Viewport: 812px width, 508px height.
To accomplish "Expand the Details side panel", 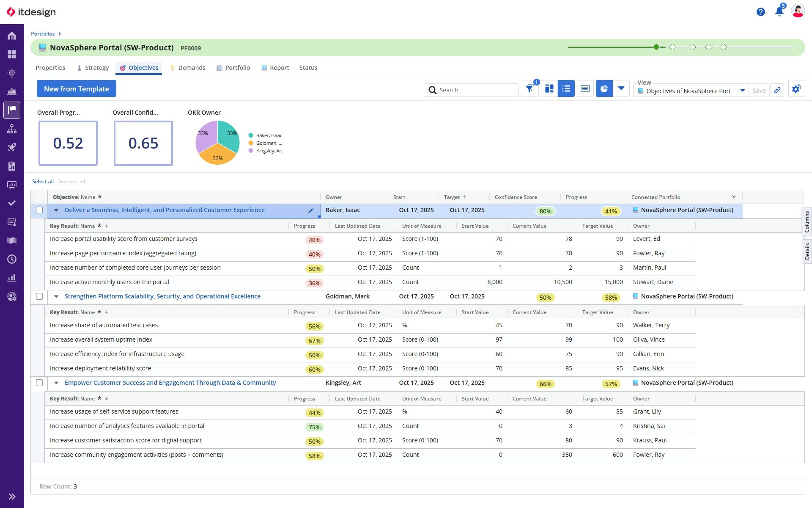I will point(807,251).
